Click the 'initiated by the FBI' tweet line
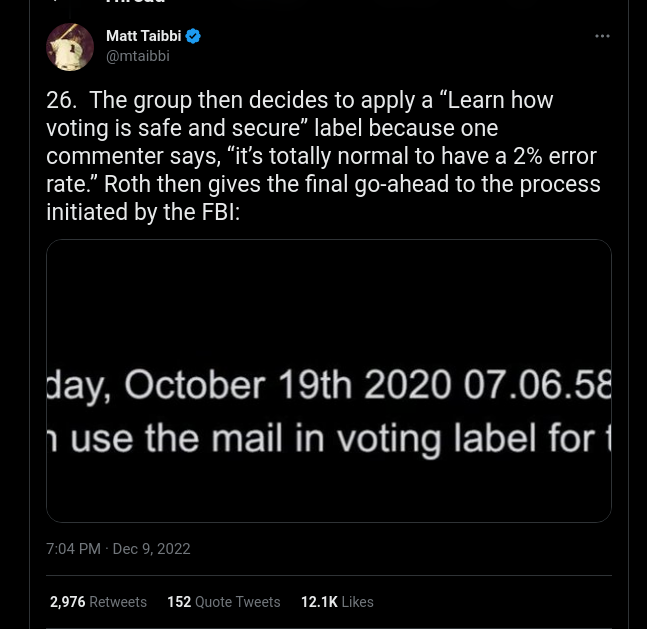This screenshot has height=629, width=647. pyautogui.click(x=143, y=212)
